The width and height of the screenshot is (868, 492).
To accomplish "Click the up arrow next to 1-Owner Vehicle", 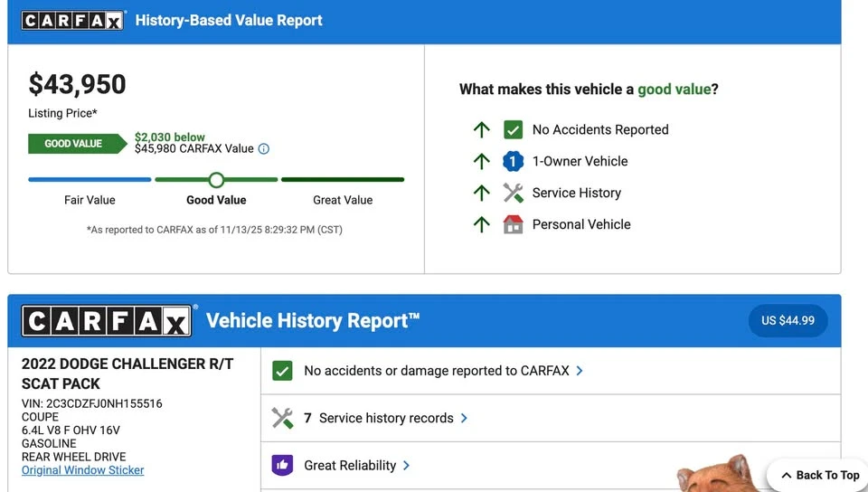I will 482,161.
